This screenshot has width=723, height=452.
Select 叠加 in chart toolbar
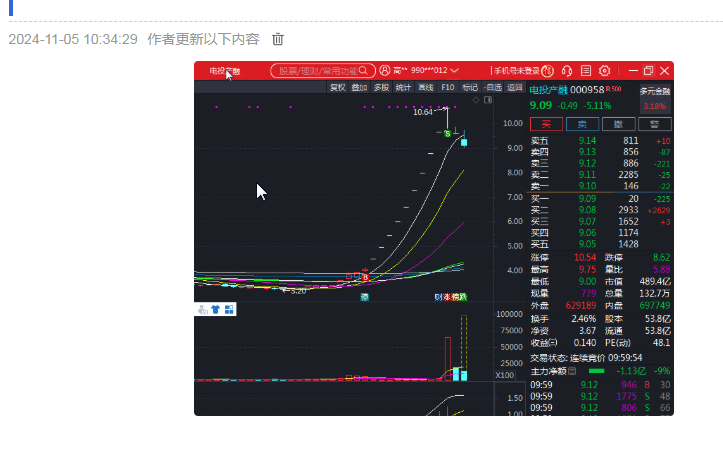pos(359,87)
